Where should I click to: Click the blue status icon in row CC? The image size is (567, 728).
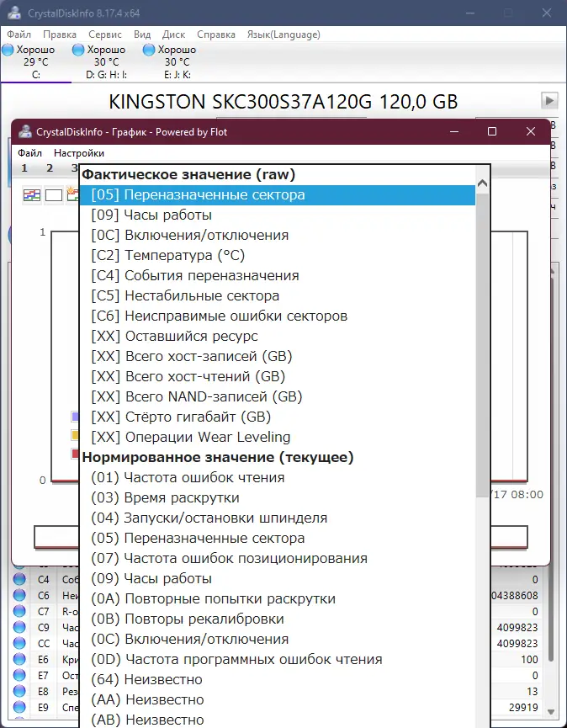tap(19, 643)
